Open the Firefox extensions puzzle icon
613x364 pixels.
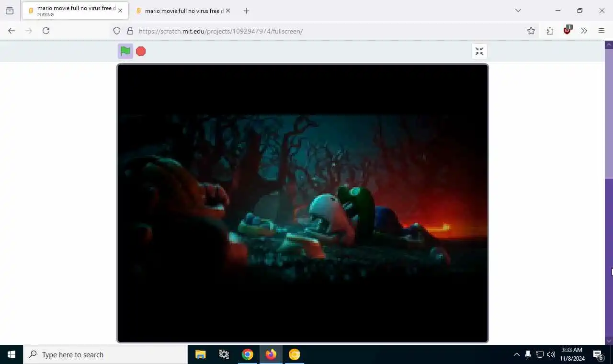[550, 31]
